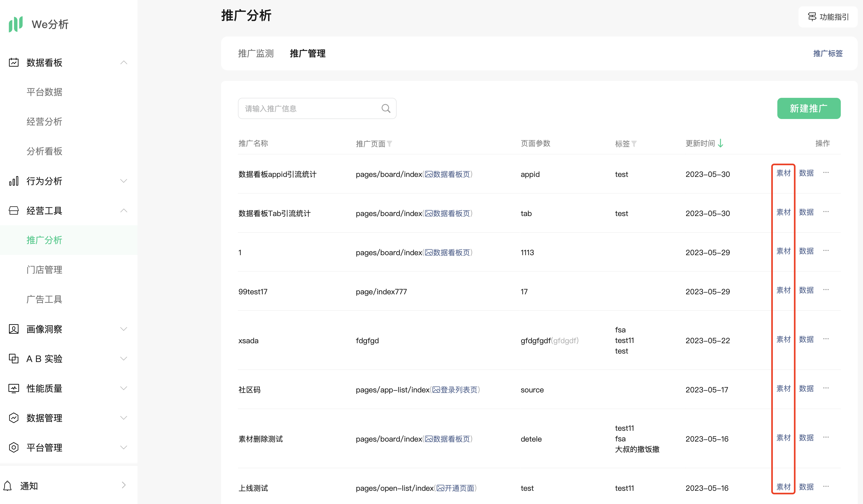
Task: Click the 功能指引 signpost icon
Action: point(812,17)
